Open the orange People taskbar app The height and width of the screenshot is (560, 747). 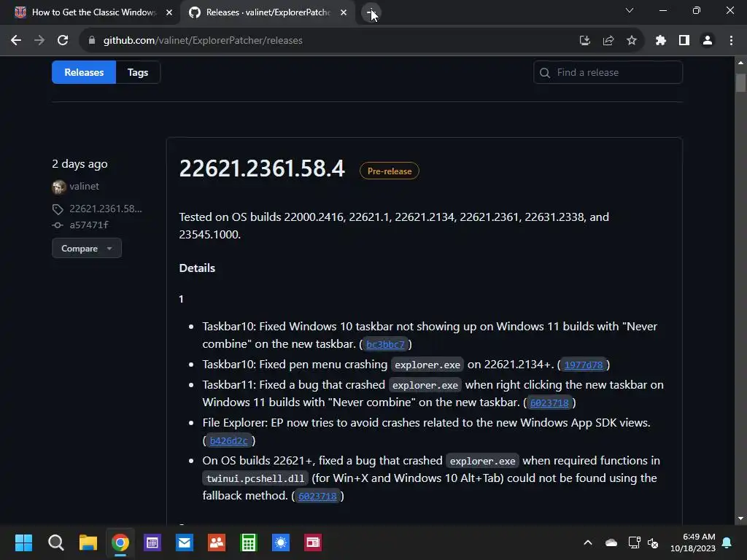point(217,542)
